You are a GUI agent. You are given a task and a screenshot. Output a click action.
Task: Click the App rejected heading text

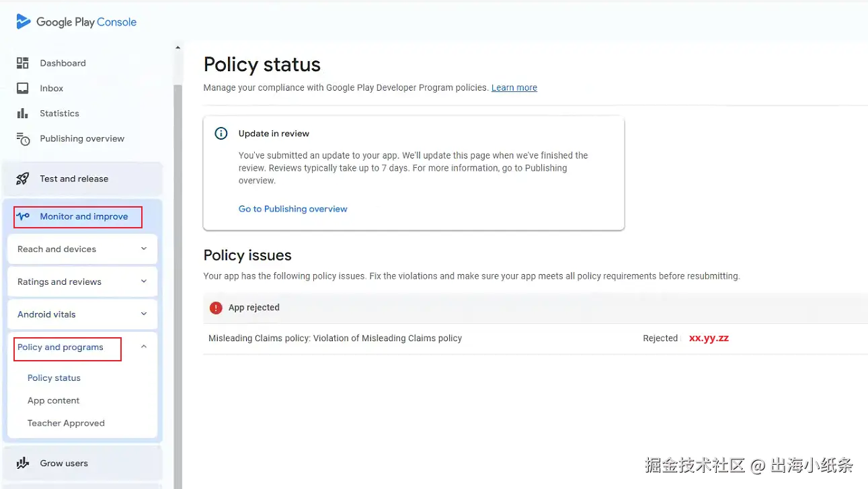coord(254,308)
